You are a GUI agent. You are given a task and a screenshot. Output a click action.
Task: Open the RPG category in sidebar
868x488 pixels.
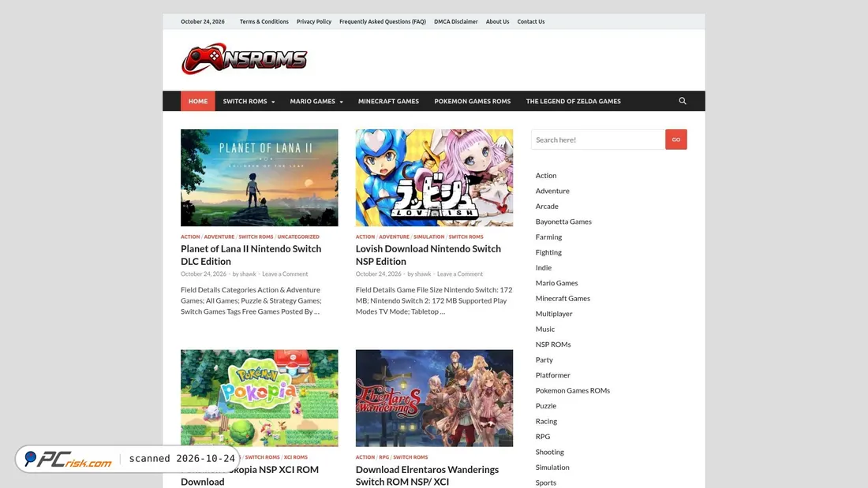tap(543, 437)
